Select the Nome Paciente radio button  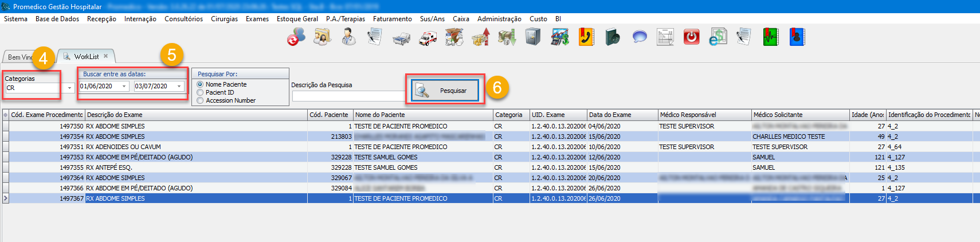pos(200,84)
